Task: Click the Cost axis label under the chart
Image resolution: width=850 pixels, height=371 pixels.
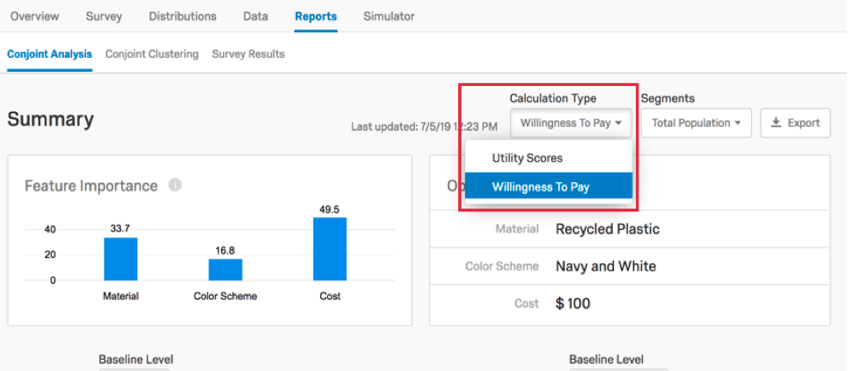Action: point(330,296)
